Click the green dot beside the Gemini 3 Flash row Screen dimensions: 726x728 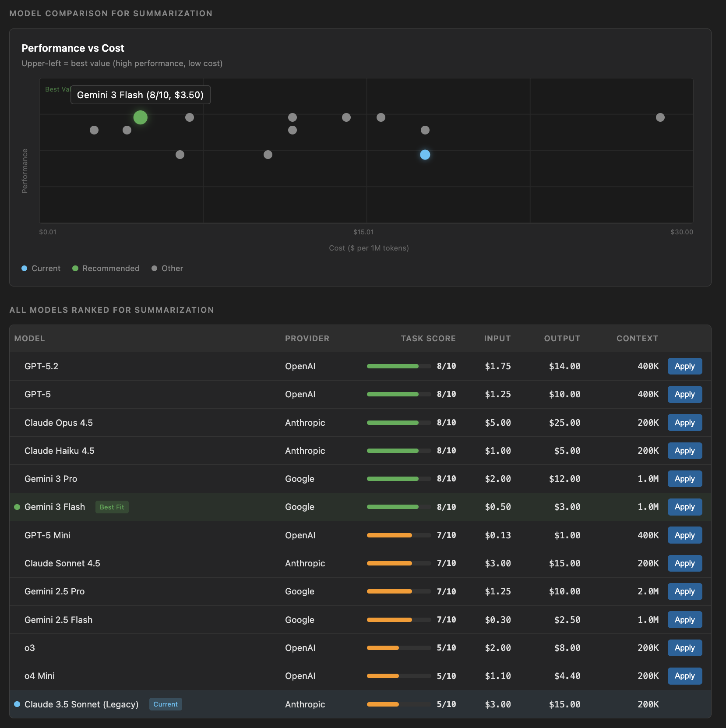pyautogui.click(x=17, y=507)
